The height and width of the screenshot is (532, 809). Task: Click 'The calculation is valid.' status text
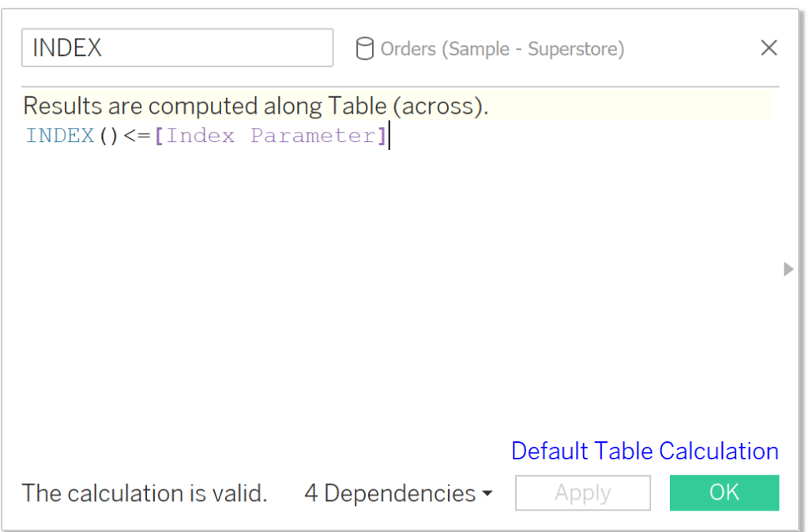pyautogui.click(x=145, y=493)
